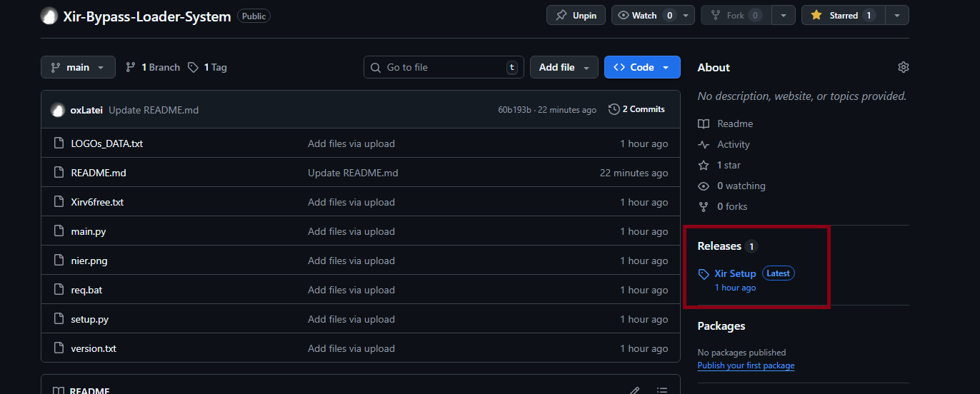Expand the Watch notifications dropdown arrow

(686, 15)
